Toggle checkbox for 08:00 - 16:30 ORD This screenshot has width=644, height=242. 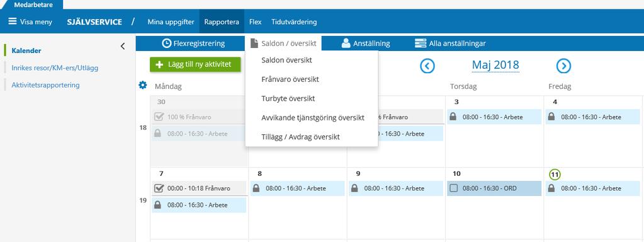[x=453, y=188]
